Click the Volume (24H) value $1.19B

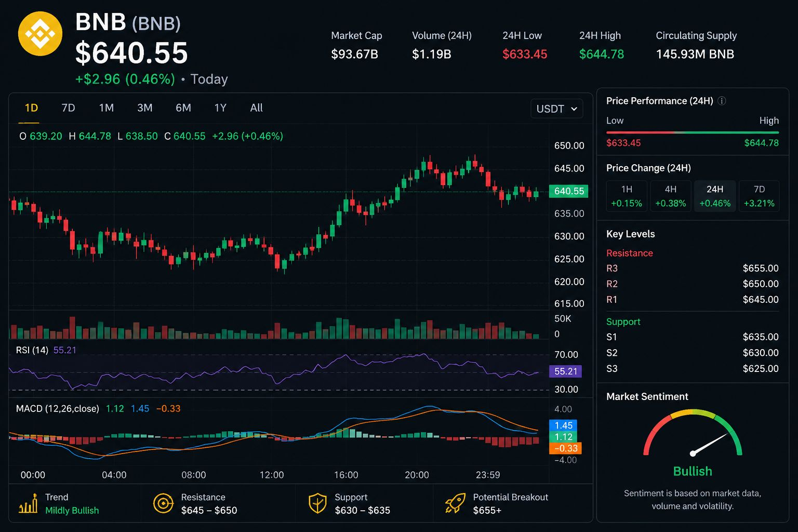pyautogui.click(x=431, y=54)
